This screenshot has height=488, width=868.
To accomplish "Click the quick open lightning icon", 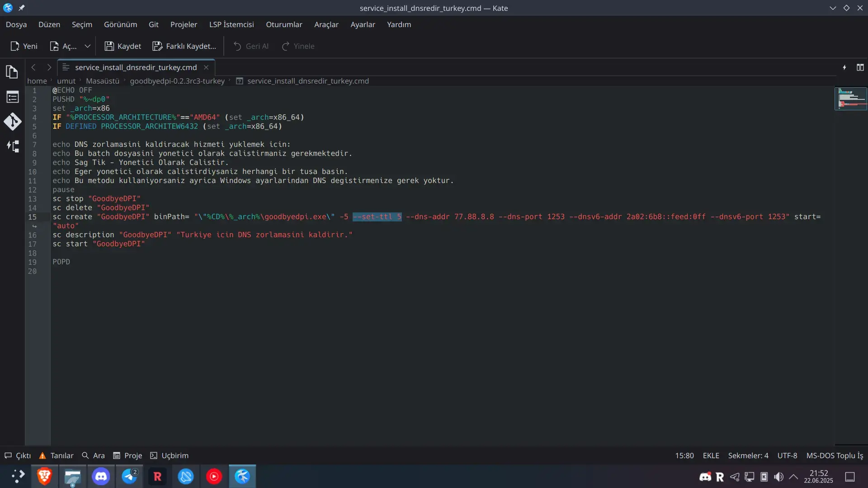I will point(844,67).
